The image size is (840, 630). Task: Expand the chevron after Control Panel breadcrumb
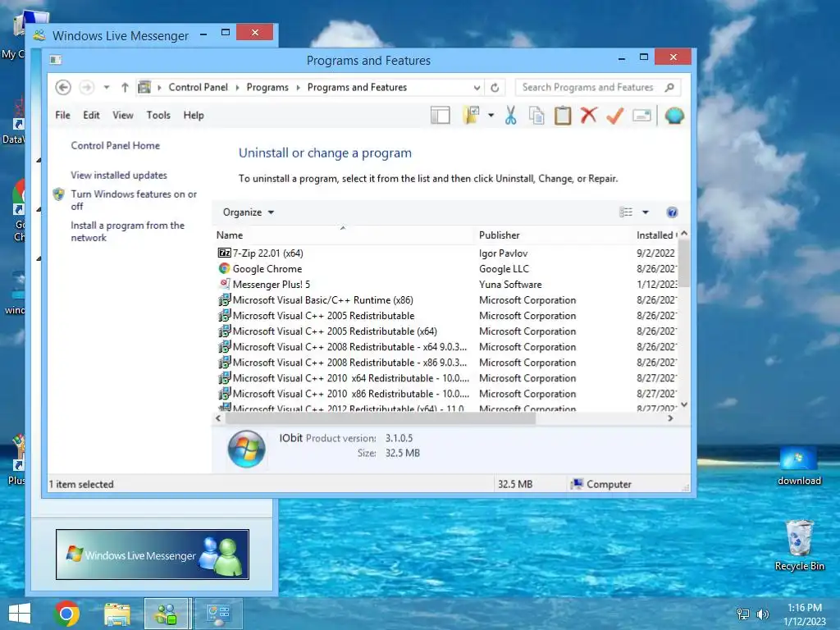237,87
